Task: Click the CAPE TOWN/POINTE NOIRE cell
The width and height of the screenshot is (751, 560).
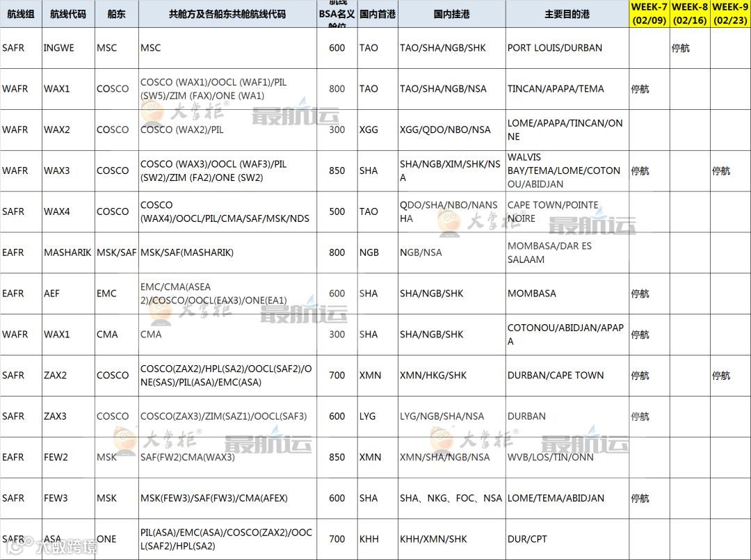Action: click(x=567, y=211)
